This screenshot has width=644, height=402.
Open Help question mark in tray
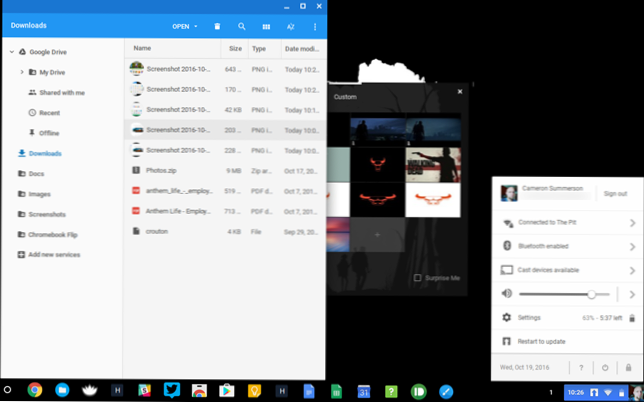pyautogui.click(x=581, y=368)
